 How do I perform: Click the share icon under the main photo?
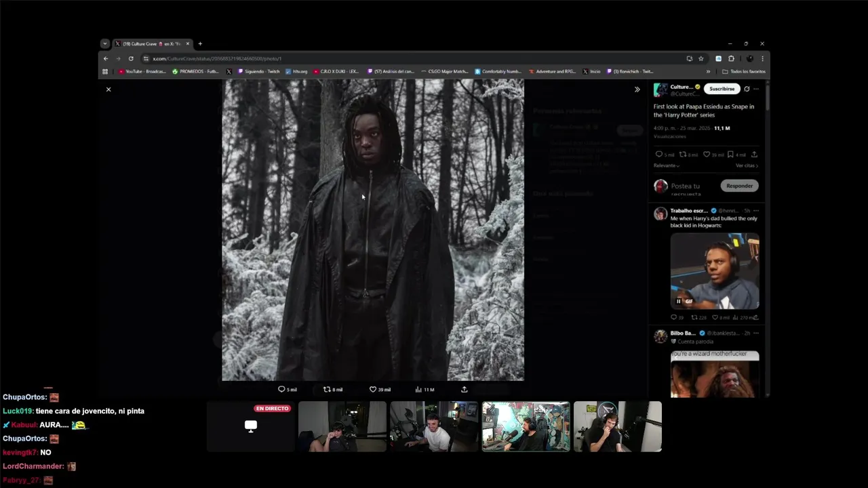(464, 389)
